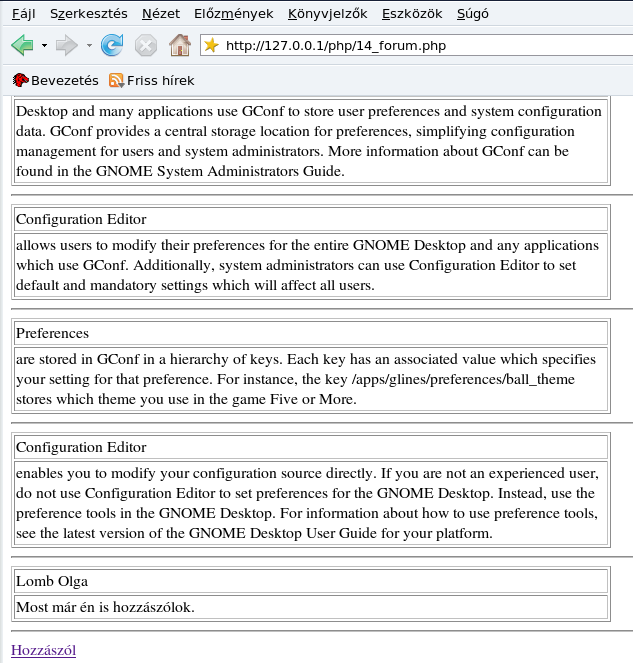
Task: Click the grey Forward arrow button
Action: pyautogui.click(x=67, y=45)
